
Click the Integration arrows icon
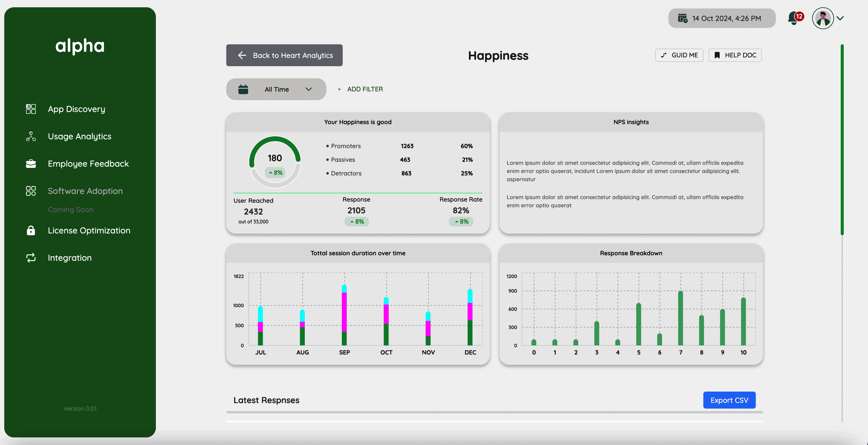point(31,258)
